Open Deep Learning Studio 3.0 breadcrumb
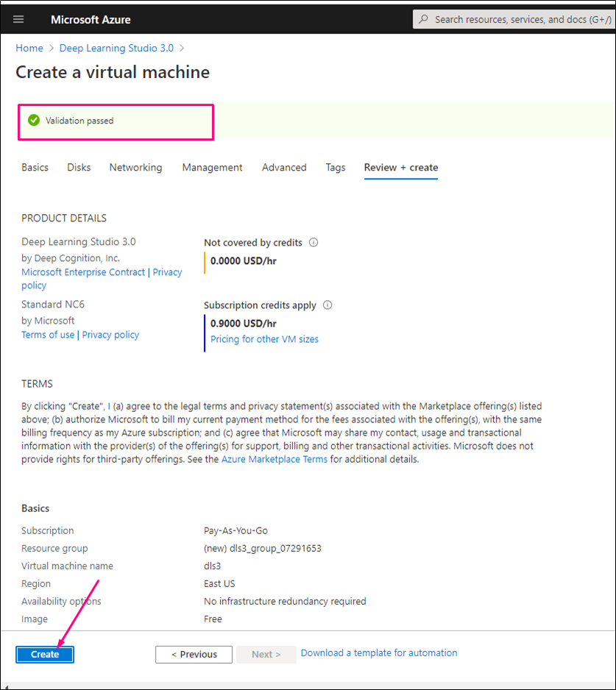 click(x=117, y=48)
